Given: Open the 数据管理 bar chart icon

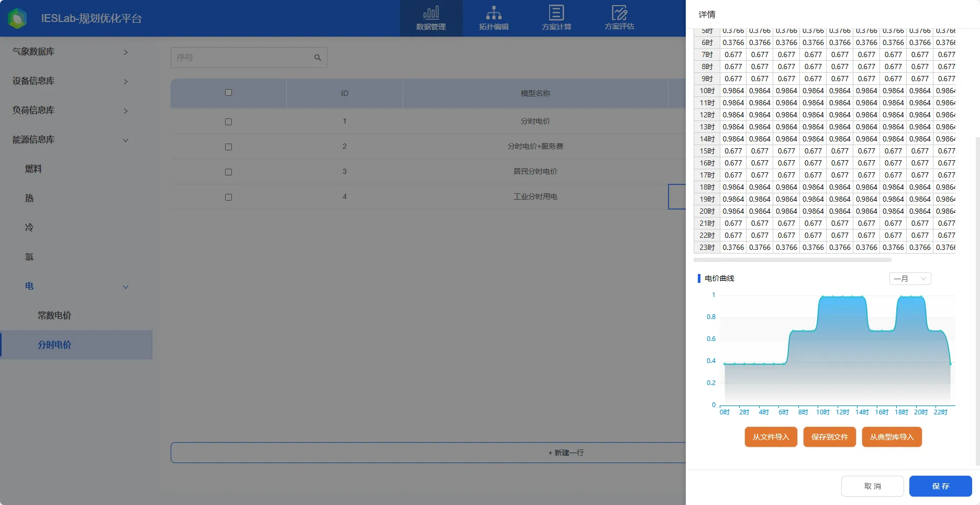Looking at the screenshot, I should pyautogui.click(x=431, y=13).
